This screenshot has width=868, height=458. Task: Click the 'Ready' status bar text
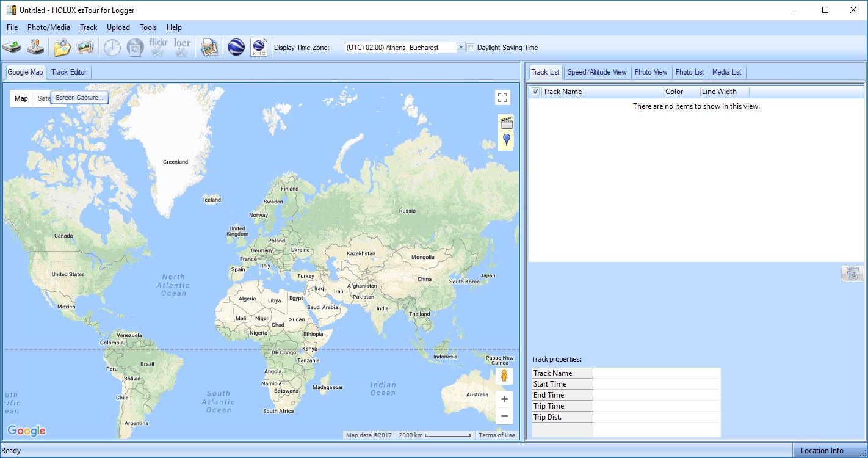click(x=11, y=451)
